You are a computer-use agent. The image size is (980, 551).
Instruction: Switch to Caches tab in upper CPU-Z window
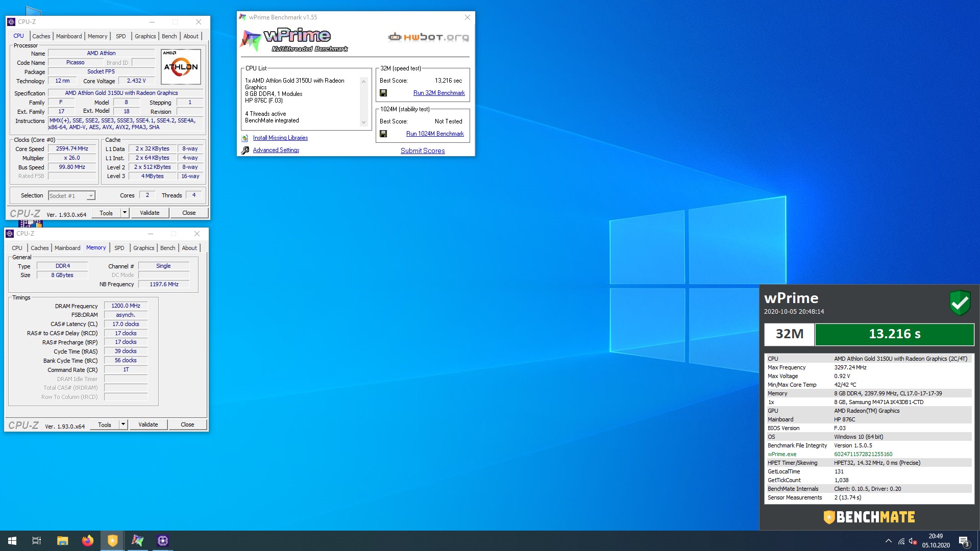[x=41, y=36]
